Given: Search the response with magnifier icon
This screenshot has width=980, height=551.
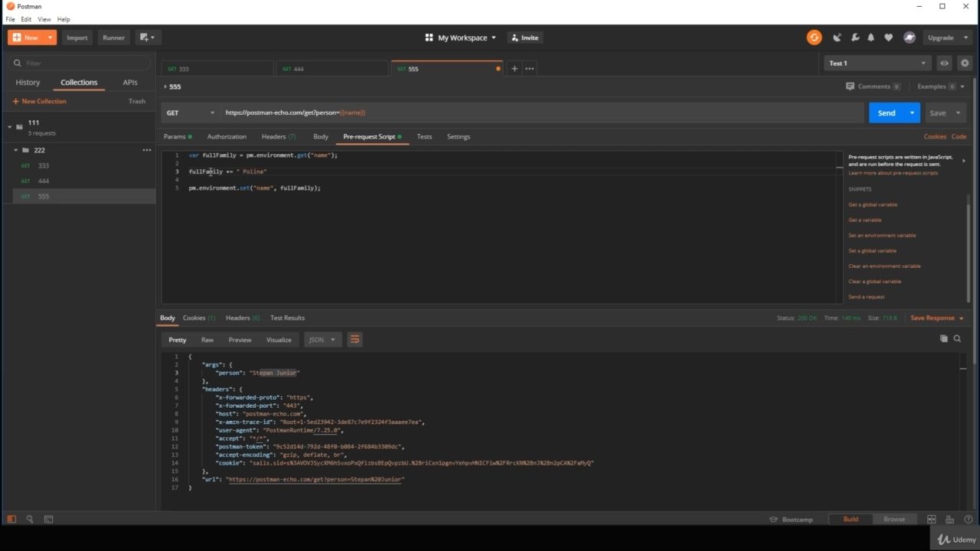Looking at the screenshot, I should (x=957, y=338).
